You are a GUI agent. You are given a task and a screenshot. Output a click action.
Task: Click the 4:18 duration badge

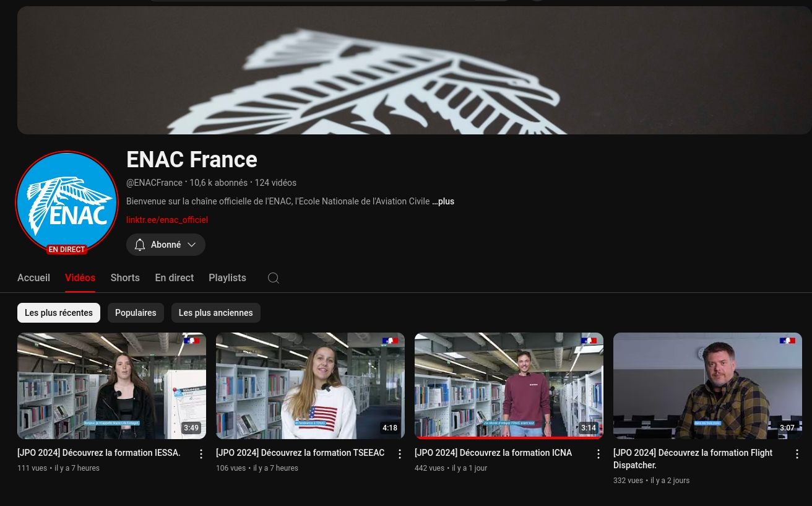(x=390, y=428)
